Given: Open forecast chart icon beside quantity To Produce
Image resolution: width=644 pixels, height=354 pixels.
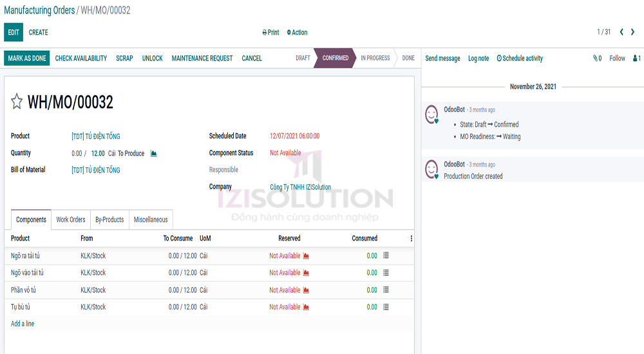Looking at the screenshot, I should [x=154, y=153].
